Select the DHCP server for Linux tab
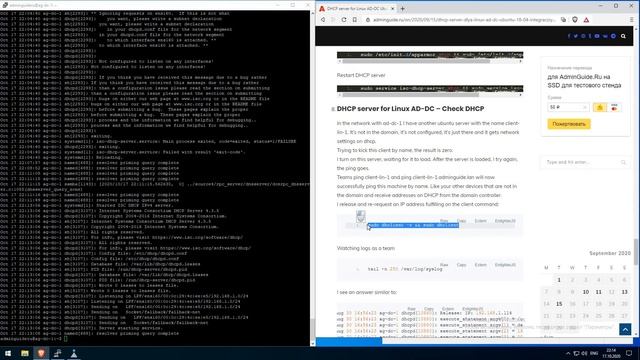 (357, 8)
